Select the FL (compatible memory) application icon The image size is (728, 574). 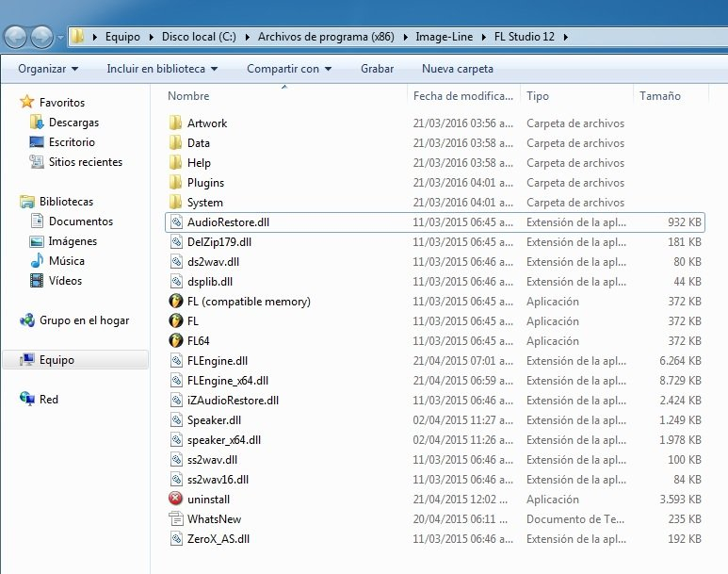coord(175,302)
